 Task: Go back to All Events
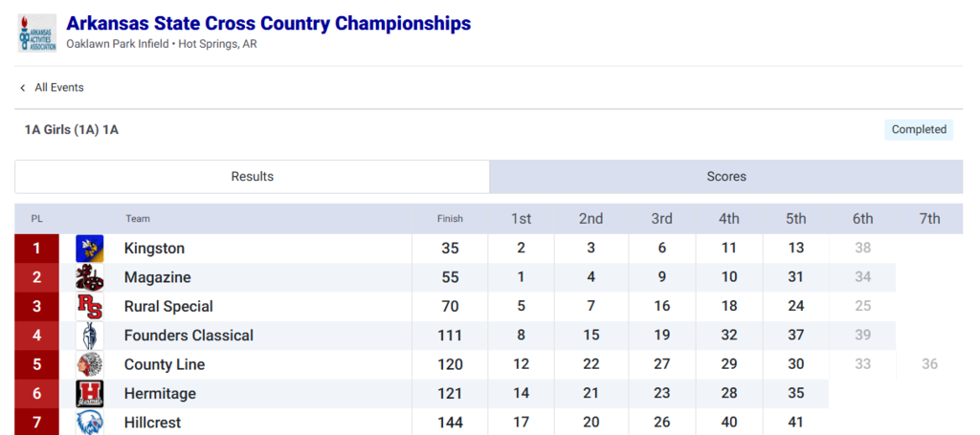(59, 88)
